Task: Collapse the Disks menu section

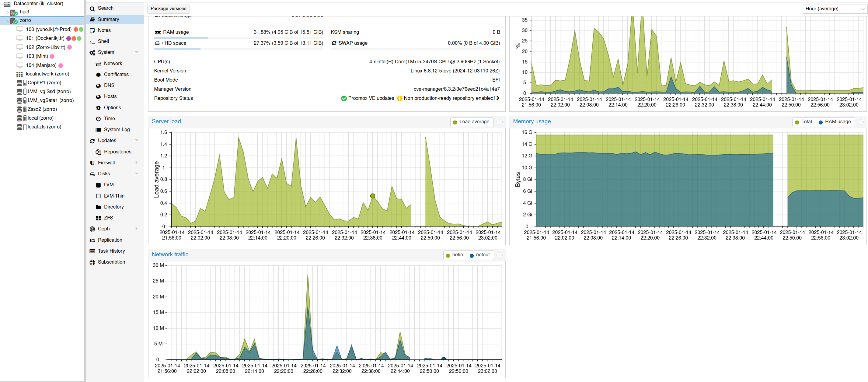Action: click(x=137, y=173)
